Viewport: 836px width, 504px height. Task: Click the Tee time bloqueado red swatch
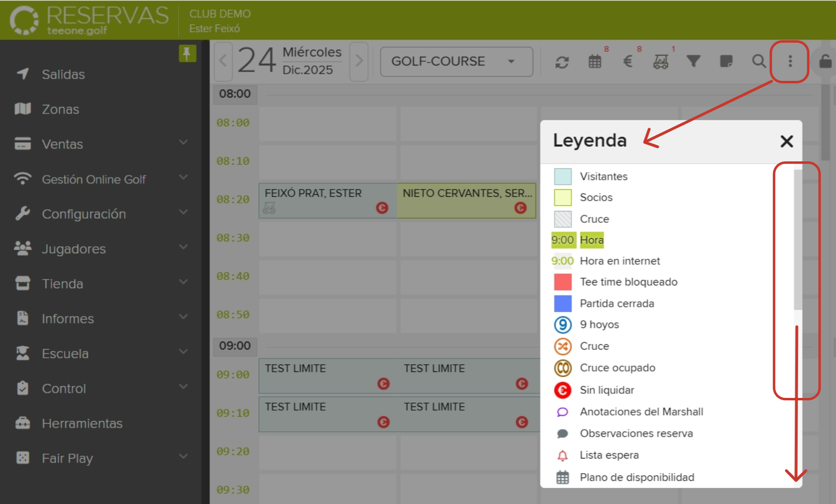(563, 282)
